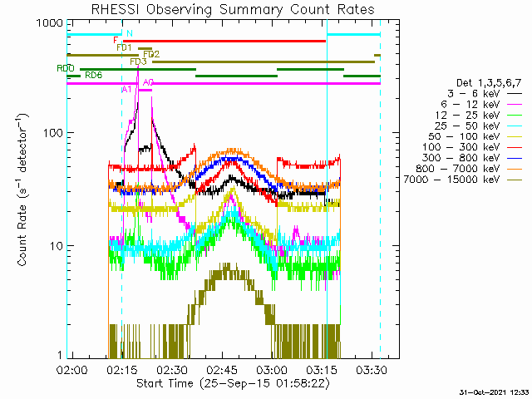Screen dimensions: 532x399
Task: Select the 6 - 12 keV legend label
Action: point(470,104)
